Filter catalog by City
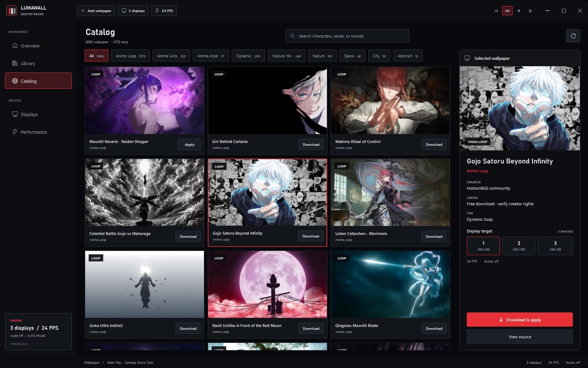 coord(379,56)
